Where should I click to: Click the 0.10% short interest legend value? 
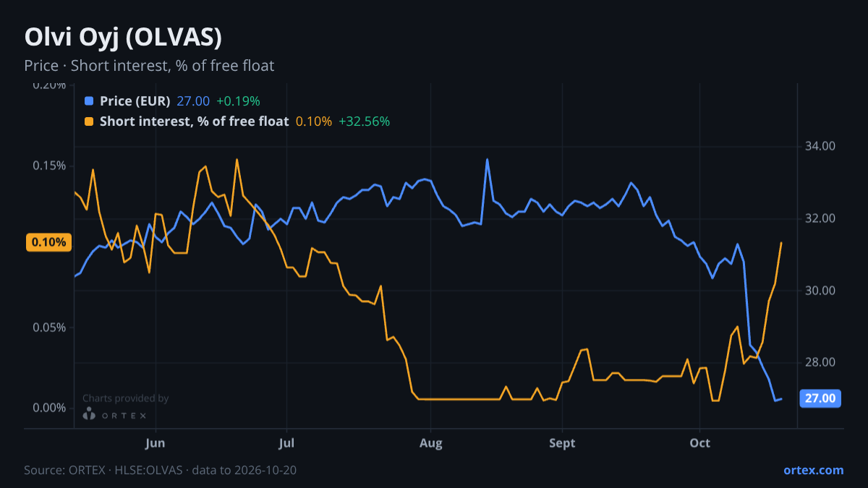coord(314,121)
